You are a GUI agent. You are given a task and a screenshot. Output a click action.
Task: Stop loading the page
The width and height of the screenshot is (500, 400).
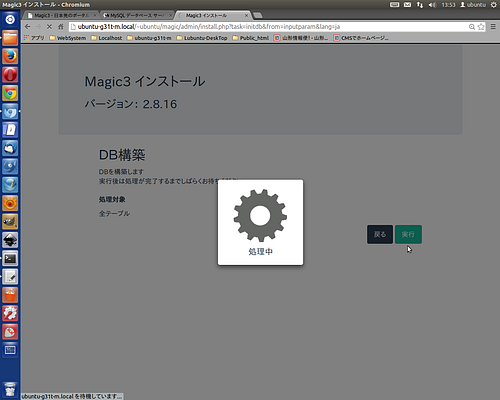(x=49, y=27)
